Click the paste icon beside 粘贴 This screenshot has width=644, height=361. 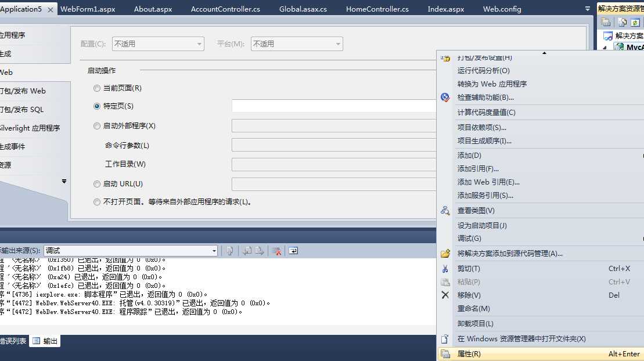click(445, 282)
